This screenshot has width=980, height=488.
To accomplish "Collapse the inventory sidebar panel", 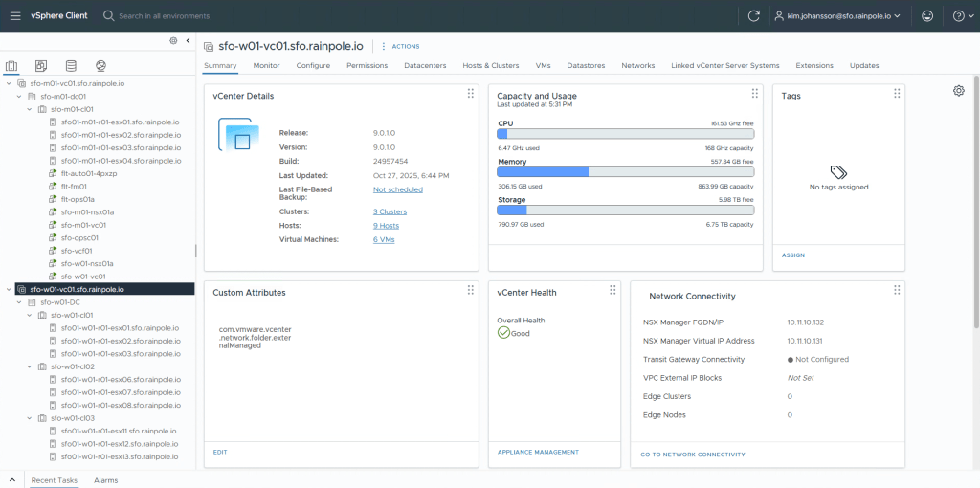I will [x=188, y=40].
